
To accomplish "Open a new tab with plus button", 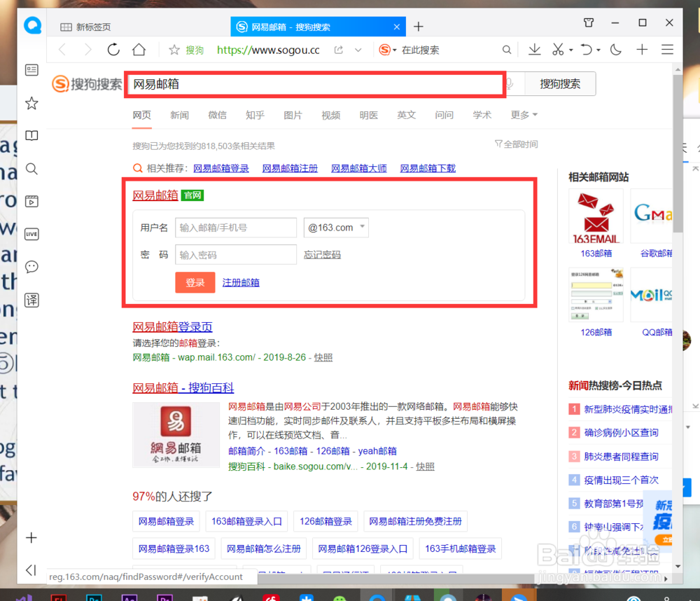I will [x=419, y=27].
